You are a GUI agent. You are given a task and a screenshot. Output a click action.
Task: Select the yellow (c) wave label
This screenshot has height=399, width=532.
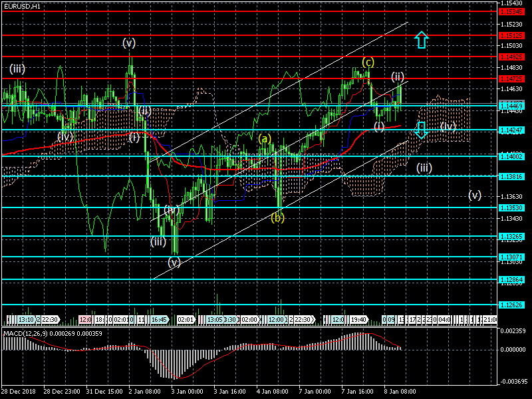point(368,62)
